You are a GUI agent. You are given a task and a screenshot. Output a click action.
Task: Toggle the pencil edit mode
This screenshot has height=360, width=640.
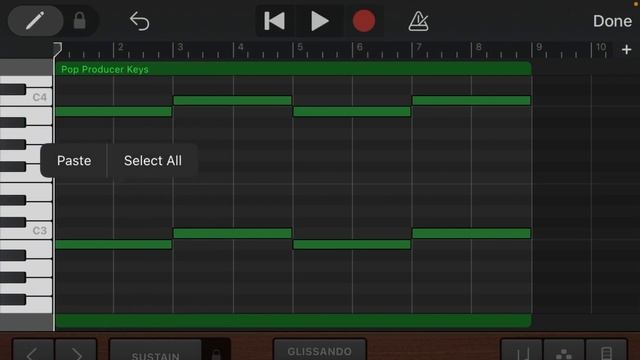(36, 20)
